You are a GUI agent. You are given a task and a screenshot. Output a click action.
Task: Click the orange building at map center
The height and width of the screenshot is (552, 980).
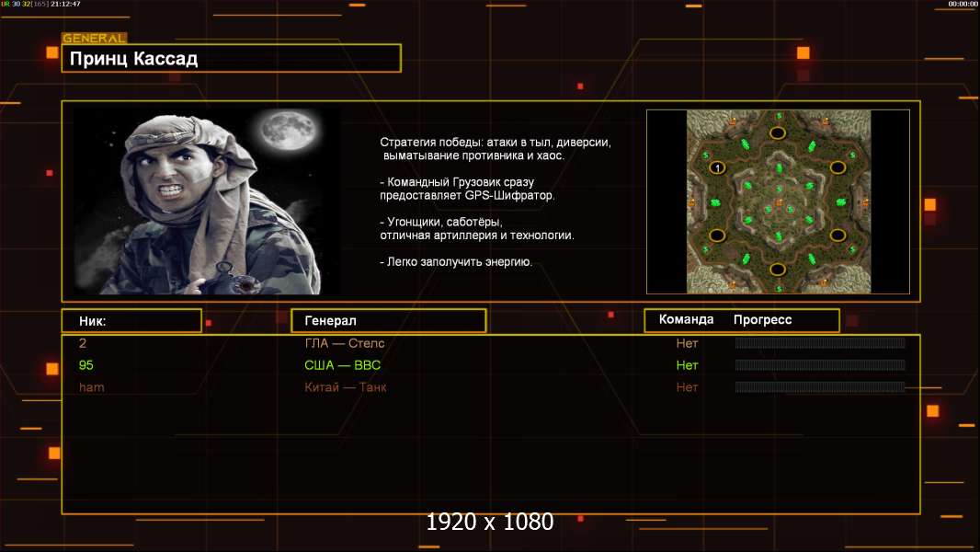pyautogui.click(x=778, y=201)
